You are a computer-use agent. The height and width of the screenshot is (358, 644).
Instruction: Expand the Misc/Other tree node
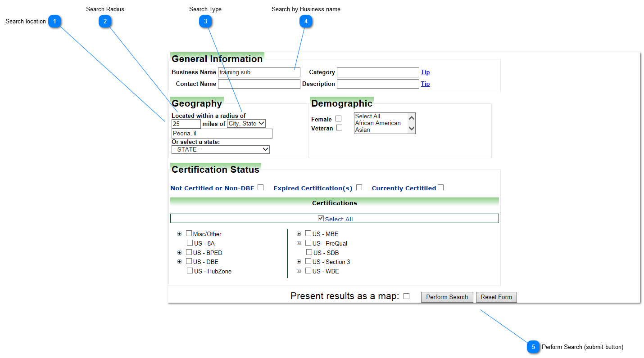[x=179, y=234]
